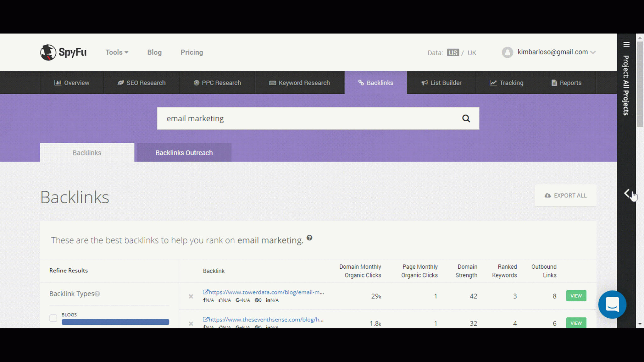
Task: Click the left chevron on project sidebar
Action: pyautogui.click(x=627, y=193)
